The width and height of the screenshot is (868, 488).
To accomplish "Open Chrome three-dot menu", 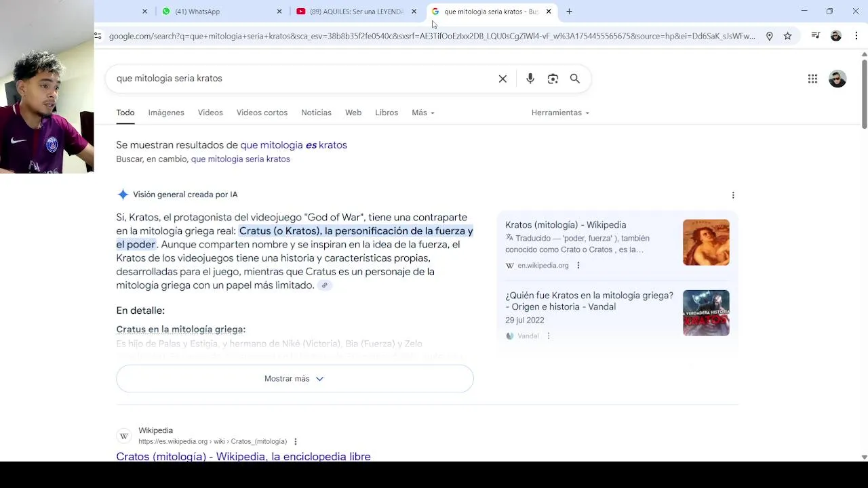I will pos(856,36).
